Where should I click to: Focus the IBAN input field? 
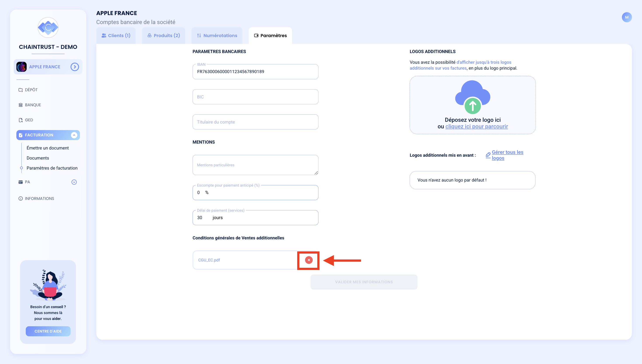pos(255,72)
